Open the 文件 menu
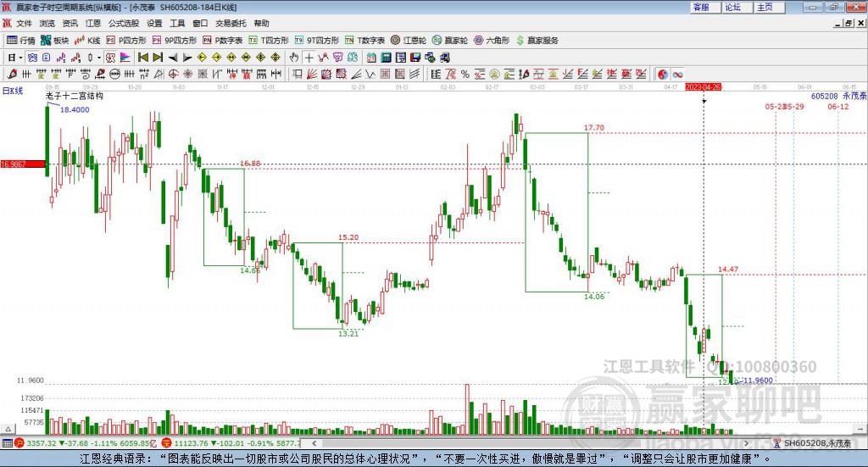 [24, 23]
